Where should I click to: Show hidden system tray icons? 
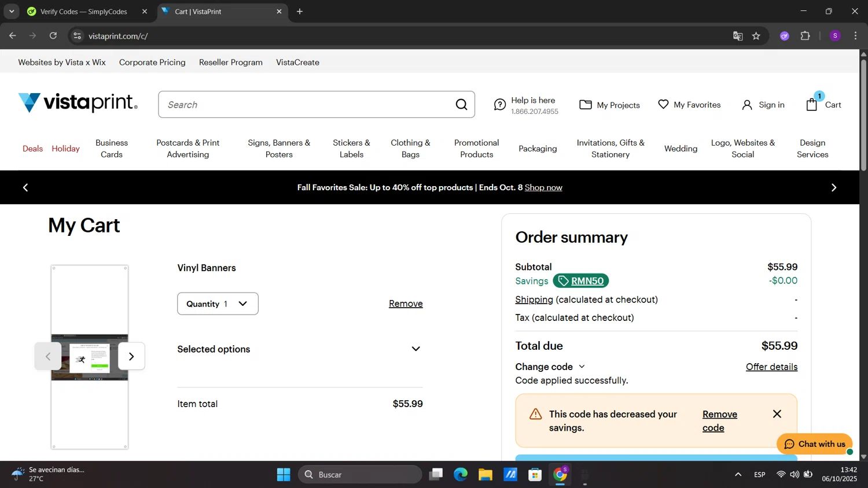[738, 475]
